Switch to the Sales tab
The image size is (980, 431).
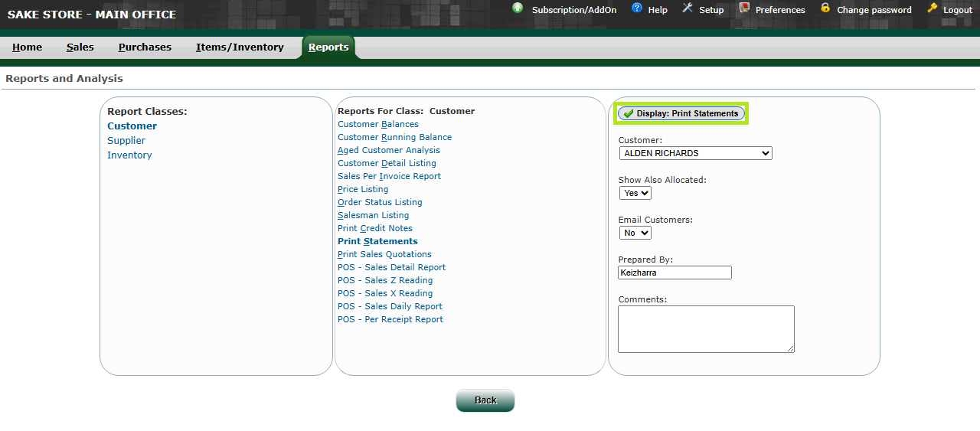80,47
